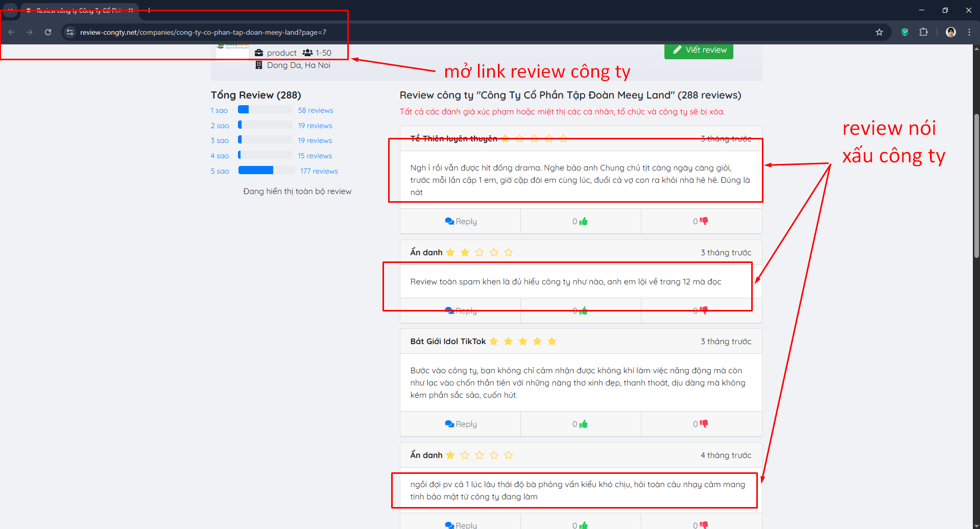This screenshot has height=529, width=980.
Task: Click the 4 sao progress bar
Action: click(265, 155)
